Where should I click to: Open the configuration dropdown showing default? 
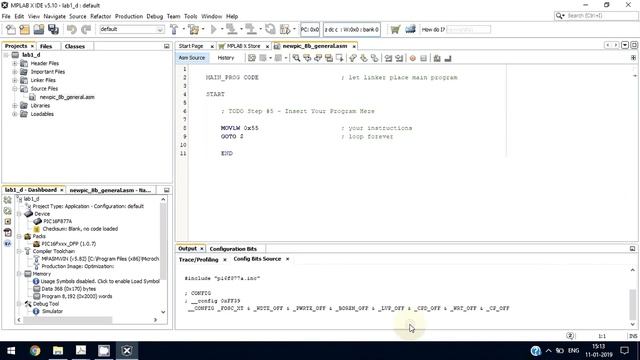pos(131,29)
